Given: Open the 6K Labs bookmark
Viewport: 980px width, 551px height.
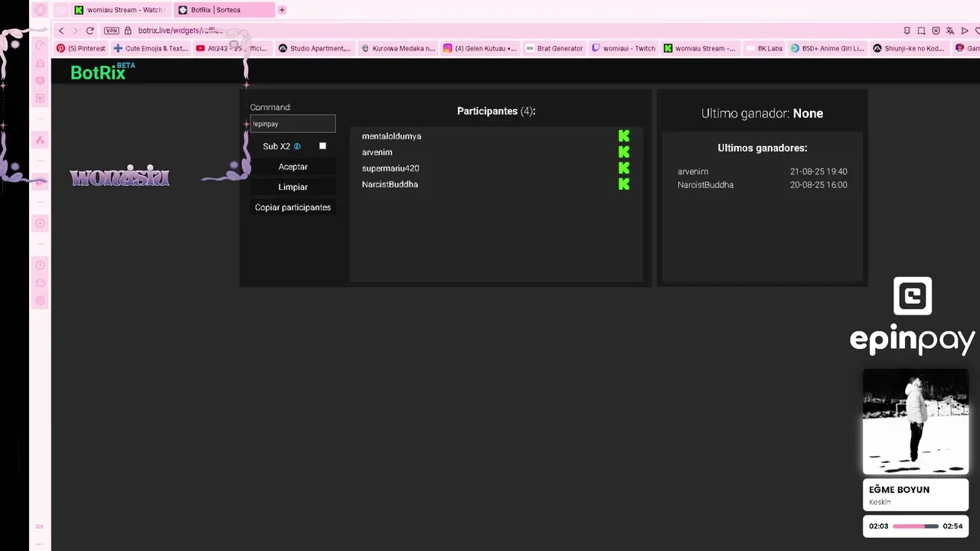Looking at the screenshot, I should click(x=764, y=48).
